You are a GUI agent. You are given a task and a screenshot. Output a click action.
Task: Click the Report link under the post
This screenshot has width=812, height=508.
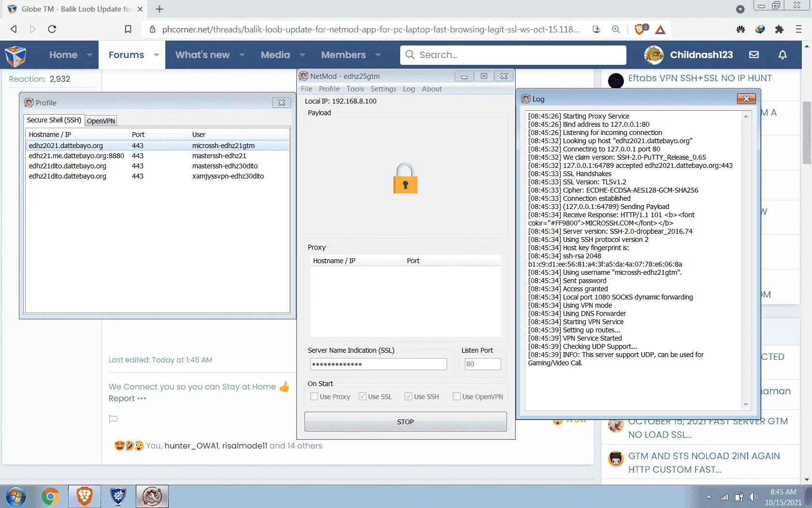tap(121, 399)
